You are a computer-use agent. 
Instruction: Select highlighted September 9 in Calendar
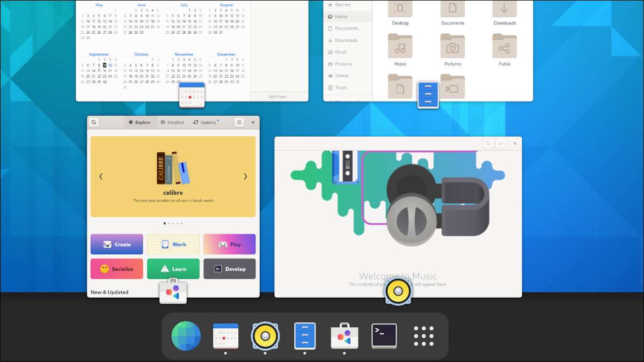tap(105, 65)
